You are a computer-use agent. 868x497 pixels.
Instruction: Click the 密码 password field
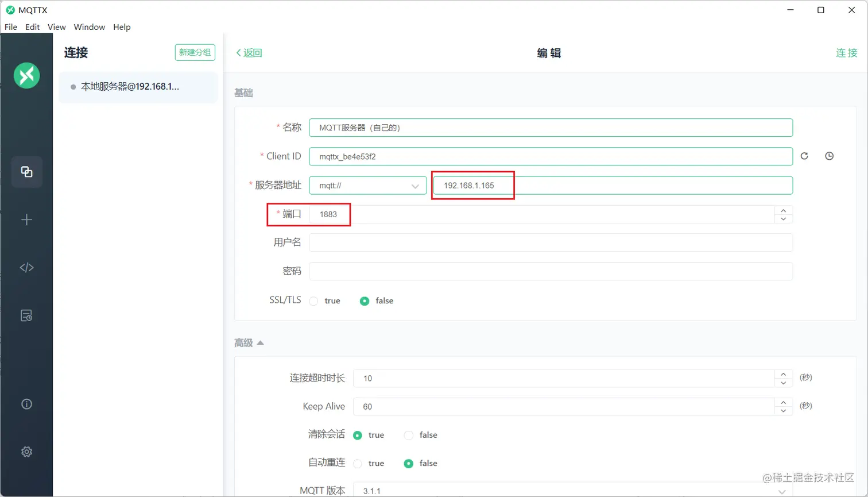(551, 271)
